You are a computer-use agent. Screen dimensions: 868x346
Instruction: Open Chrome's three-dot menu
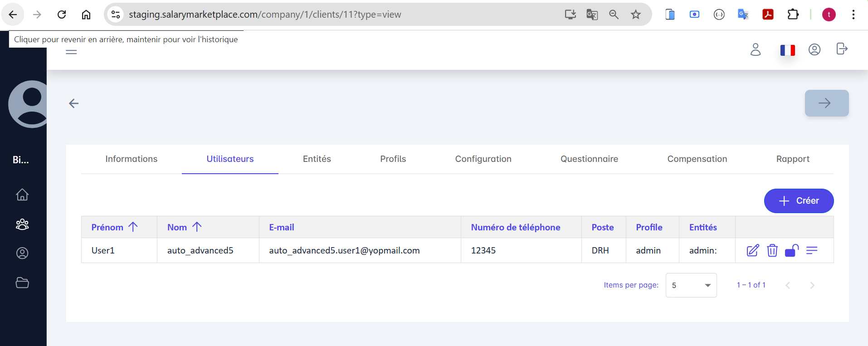(853, 15)
